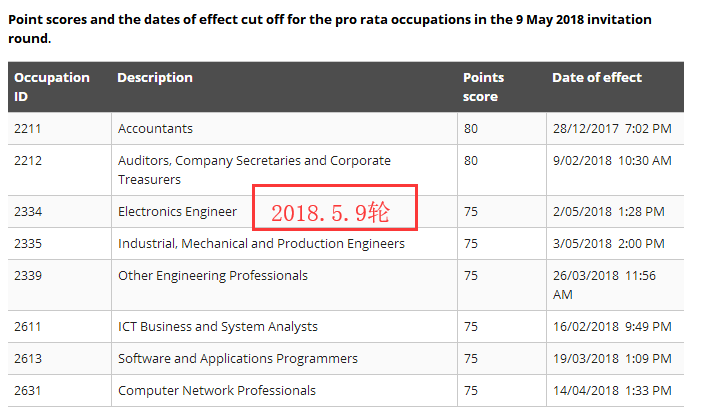Screen dimensions: 720x415
Task: Click occupation ID 2212 cell
Action: tap(29, 161)
